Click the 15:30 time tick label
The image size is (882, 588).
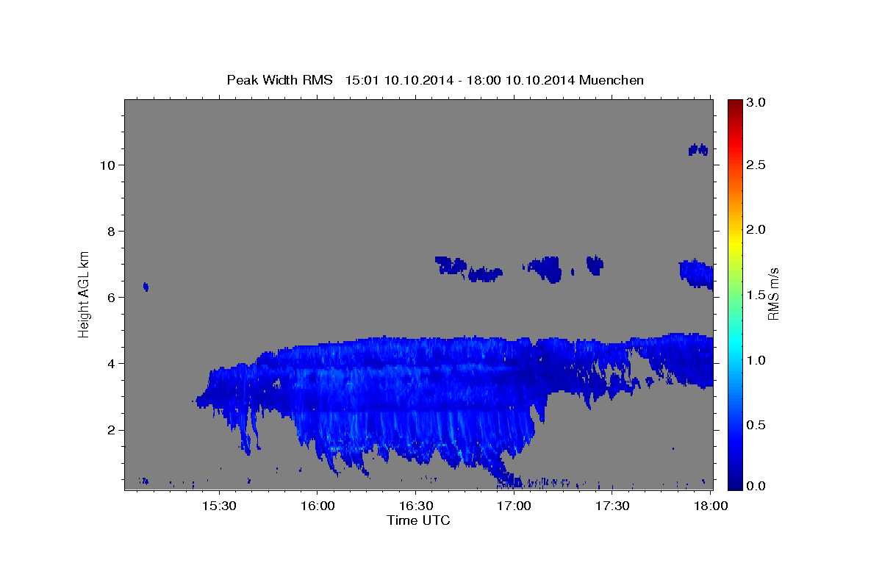click(x=218, y=506)
